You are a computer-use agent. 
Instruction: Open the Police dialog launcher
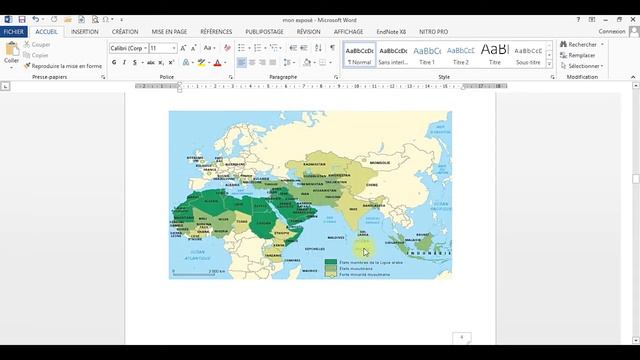point(231,77)
